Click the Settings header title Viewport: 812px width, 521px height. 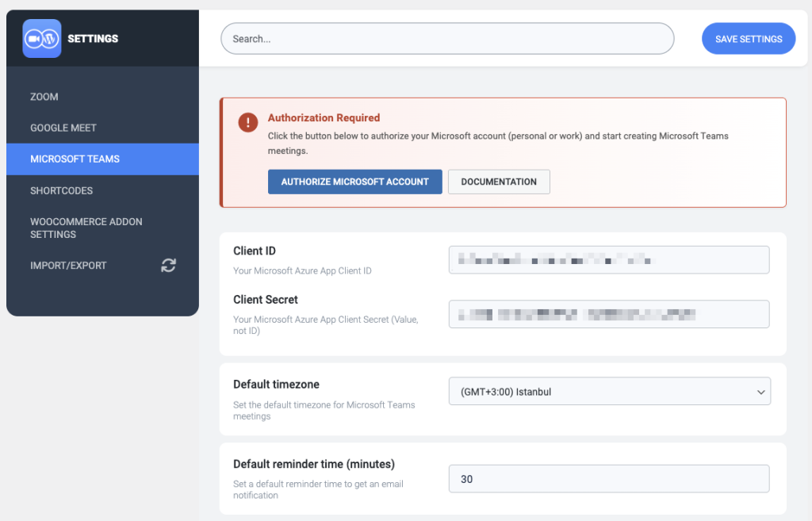[x=93, y=39]
